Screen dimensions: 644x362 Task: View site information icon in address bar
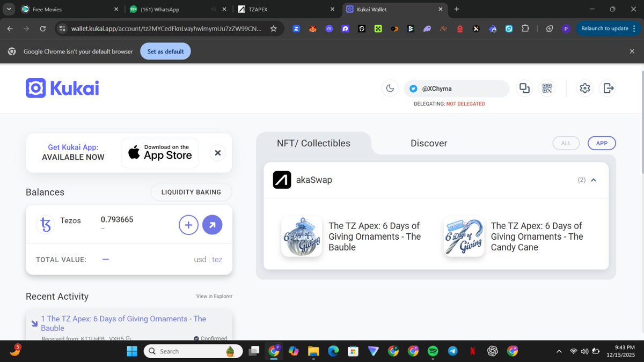coord(62,28)
